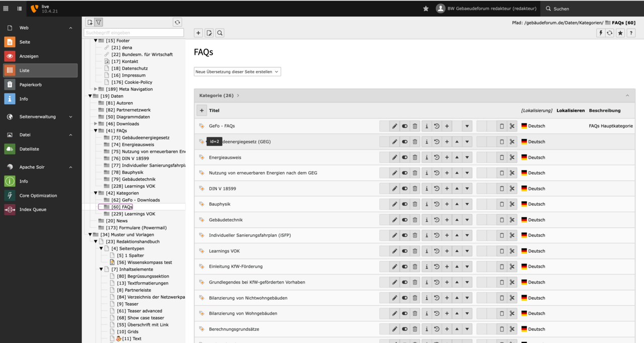Screen dimensions: 644x343
Task: Toggle visibility of Learnings VOK record
Action: pyautogui.click(x=405, y=251)
